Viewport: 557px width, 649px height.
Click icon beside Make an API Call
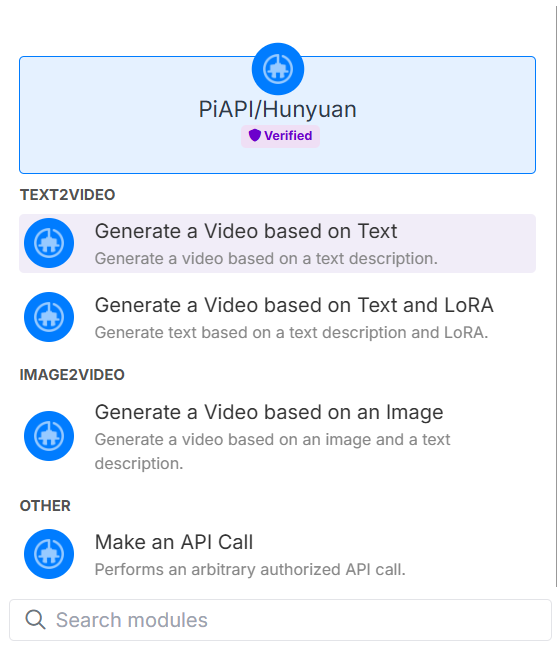(49, 554)
